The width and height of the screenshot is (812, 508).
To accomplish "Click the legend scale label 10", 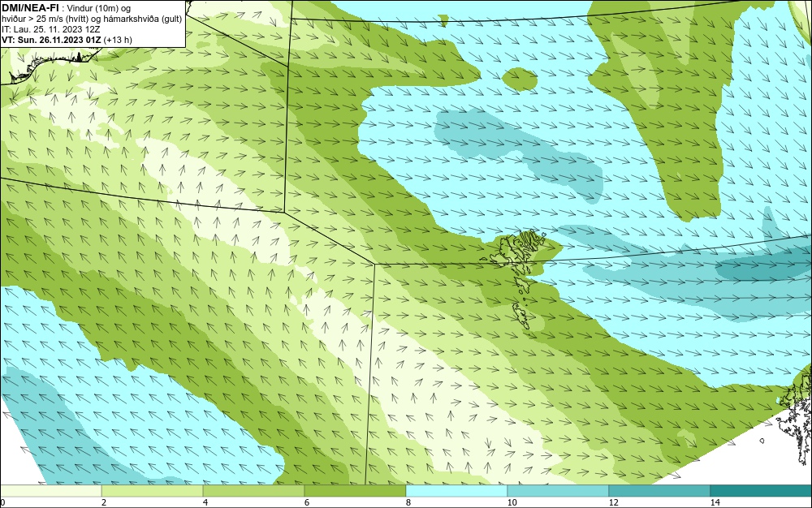I will tap(512, 502).
